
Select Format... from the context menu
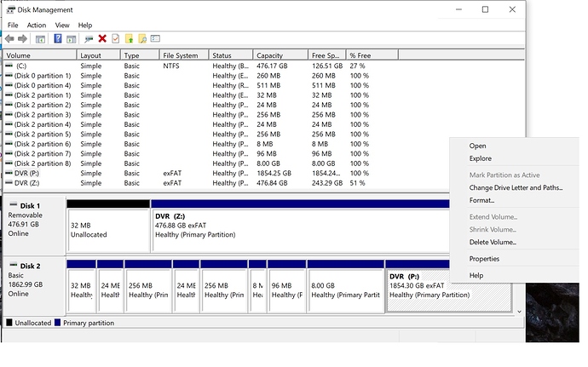point(481,200)
